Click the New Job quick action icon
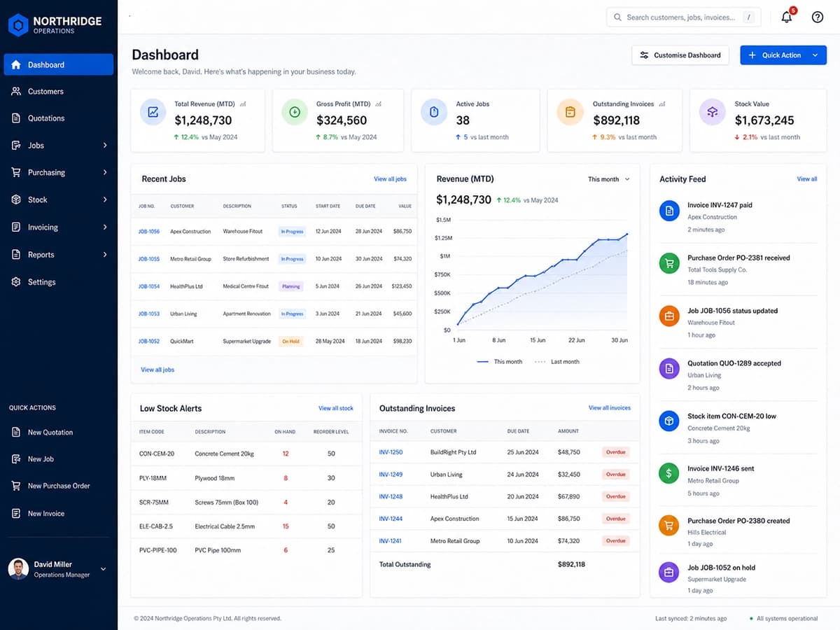This screenshot has height=630, width=840. click(x=16, y=458)
